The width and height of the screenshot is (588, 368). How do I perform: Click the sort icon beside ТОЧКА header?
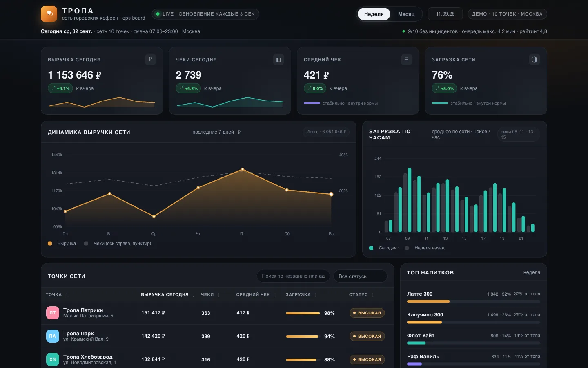pyautogui.click(x=67, y=295)
